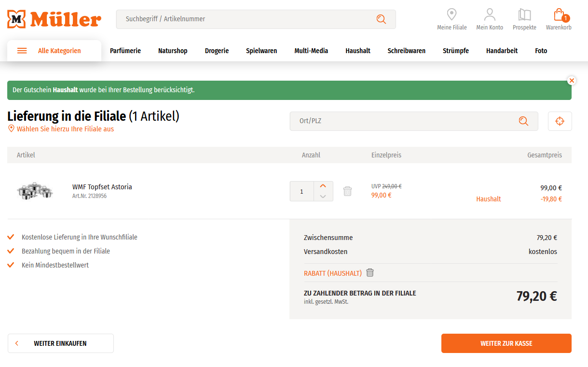This screenshot has height=367, width=588.
Task: Expand the Alle Kategorien menu
Action: 54,51
